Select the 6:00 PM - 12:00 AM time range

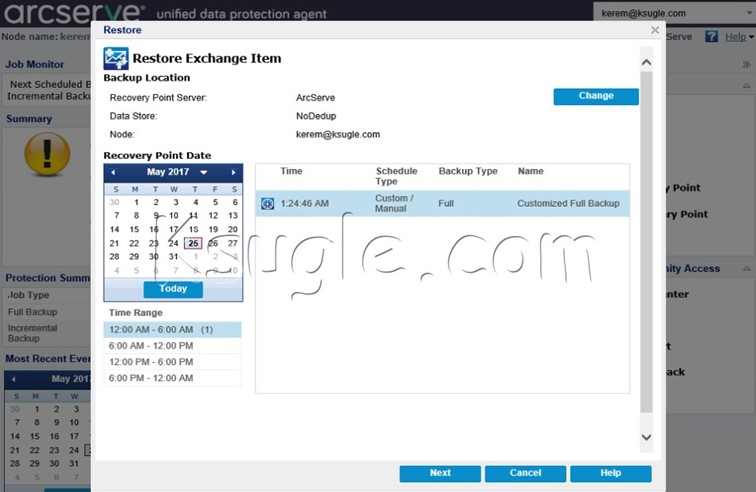pos(172,378)
